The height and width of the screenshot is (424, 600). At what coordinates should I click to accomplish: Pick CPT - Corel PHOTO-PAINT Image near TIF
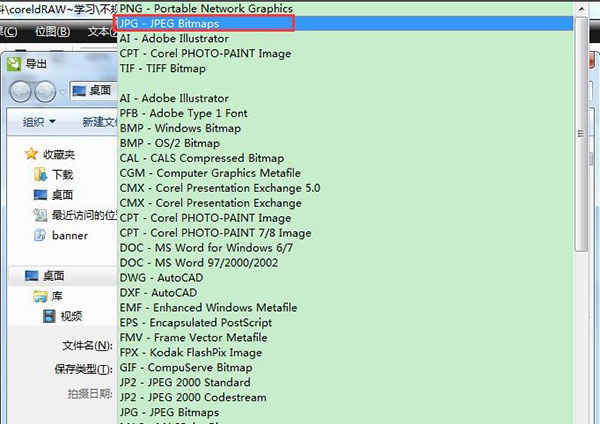[346, 53]
